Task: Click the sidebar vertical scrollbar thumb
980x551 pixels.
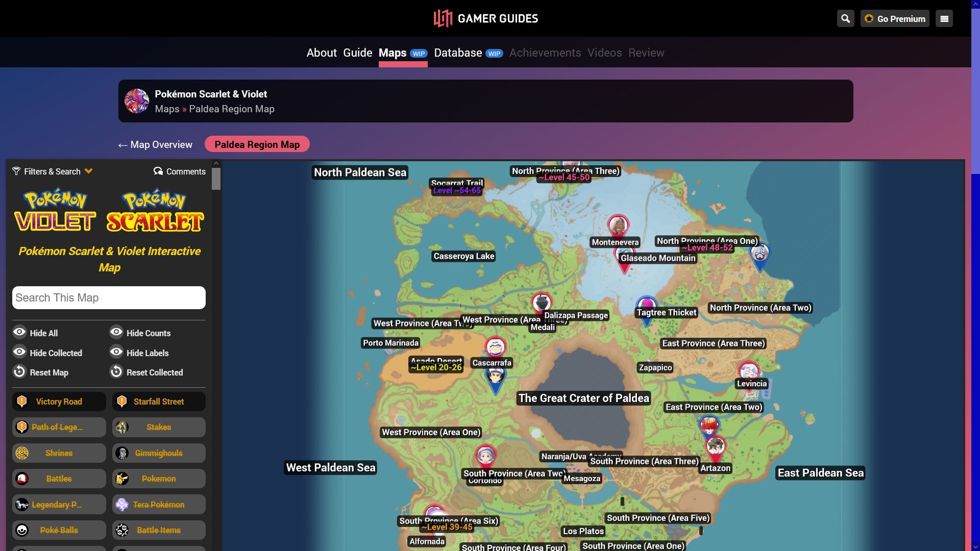Action: (x=216, y=179)
